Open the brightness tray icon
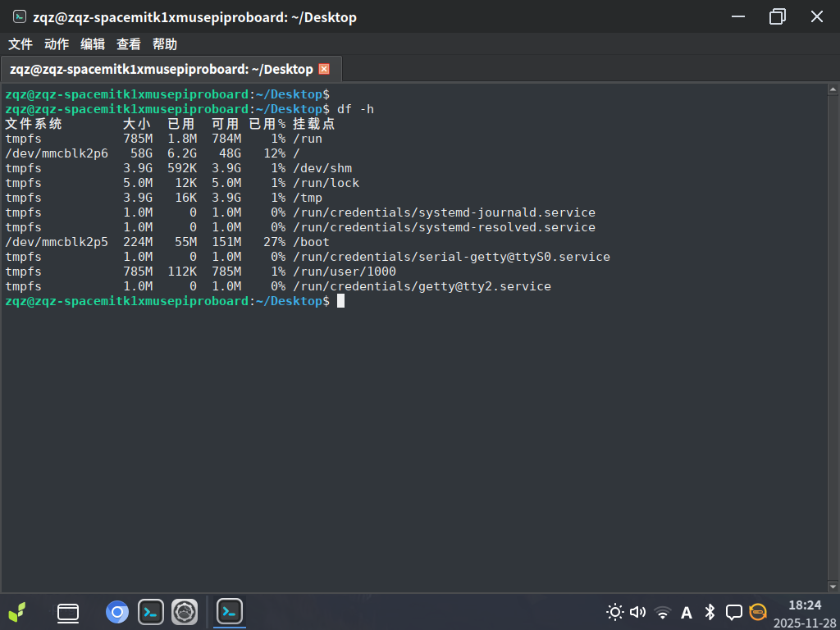This screenshot has height=630, width=840. point(614,612)
